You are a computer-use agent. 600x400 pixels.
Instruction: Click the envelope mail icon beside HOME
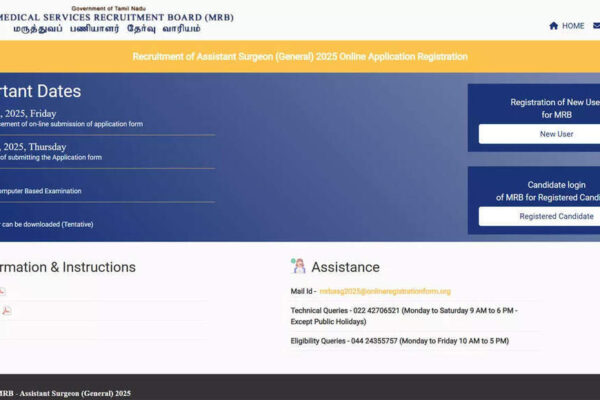597,26
